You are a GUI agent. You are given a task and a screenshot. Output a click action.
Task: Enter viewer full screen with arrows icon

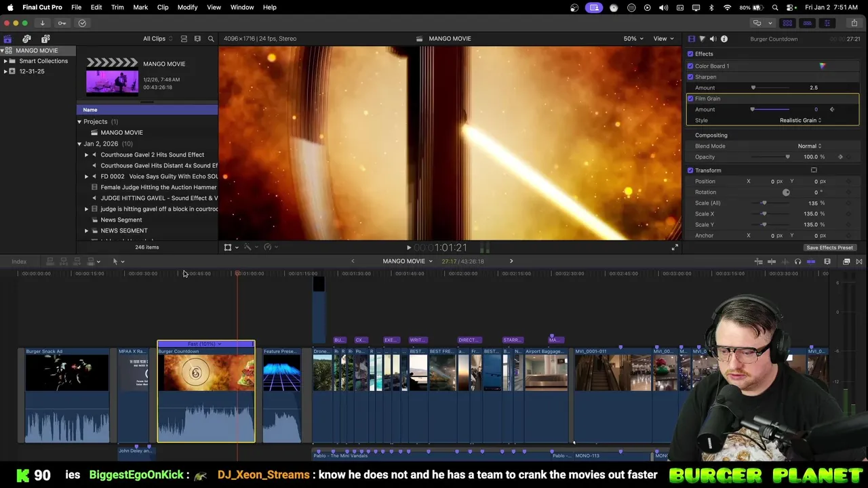(675, 247)
